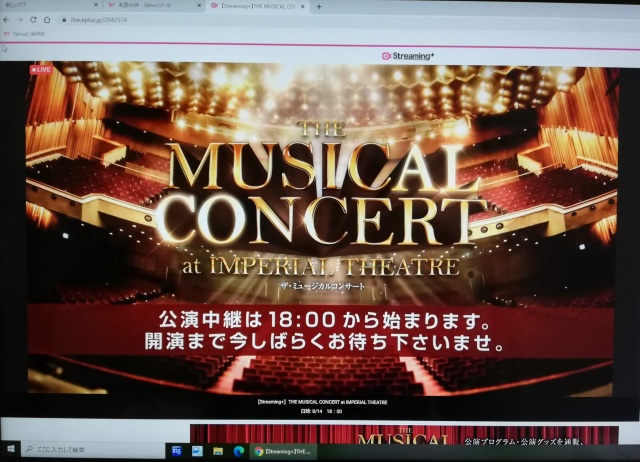Click the stream title text below the video

pos(322,402)
